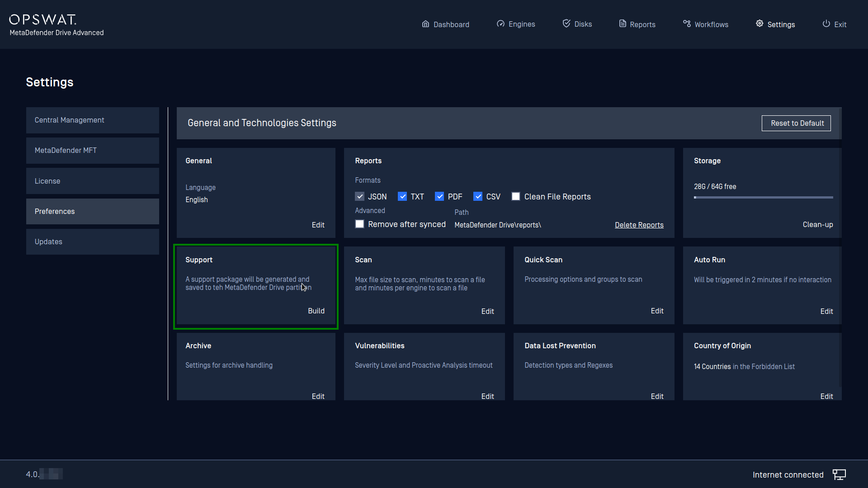
Task: Toggle the JSON report format checkbox
Action: (360, 196)
